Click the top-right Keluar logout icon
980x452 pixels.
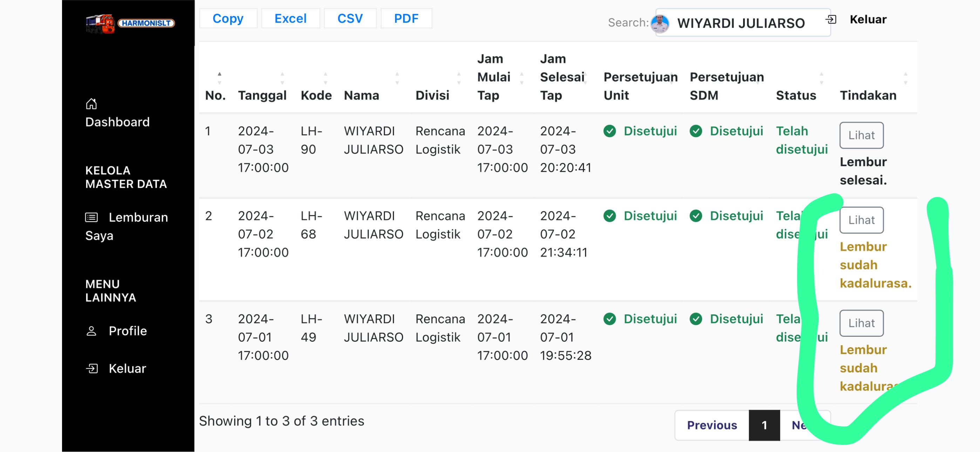click(x=831, y=19)
